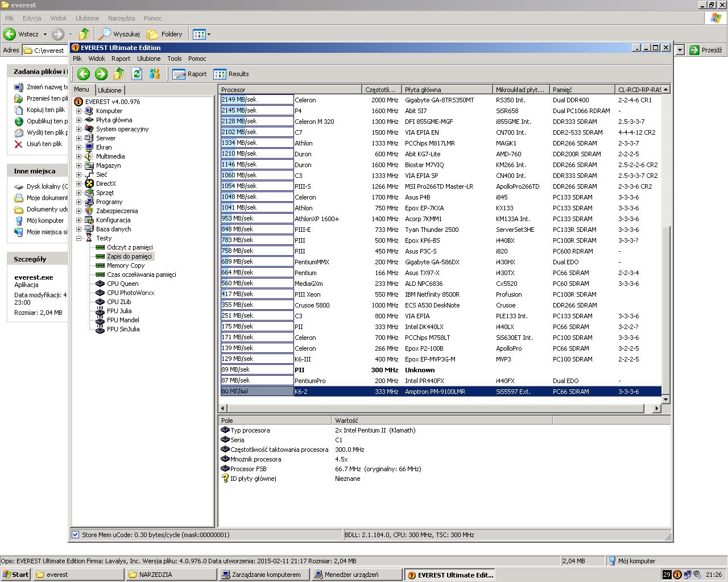Click the green Back arrow in EVEREST toolbar
The width and height of the screenshot is (728, 582).
click(x=84, y=74)
